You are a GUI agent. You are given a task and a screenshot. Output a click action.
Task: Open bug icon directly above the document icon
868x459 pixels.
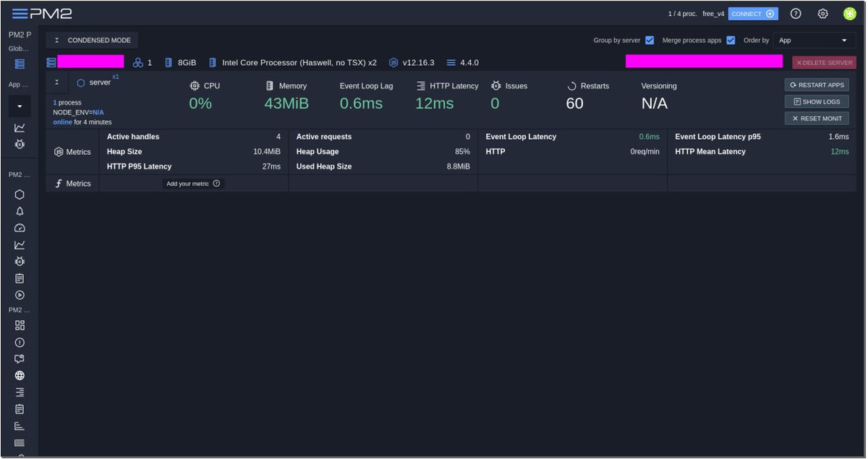[x=20, y=261]
